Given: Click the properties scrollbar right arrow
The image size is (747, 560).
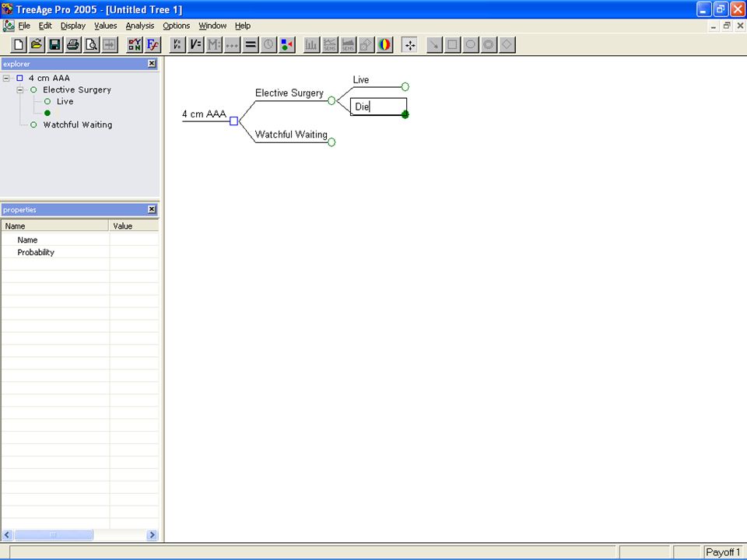Looking at the screenshot, I should (152, 535).
